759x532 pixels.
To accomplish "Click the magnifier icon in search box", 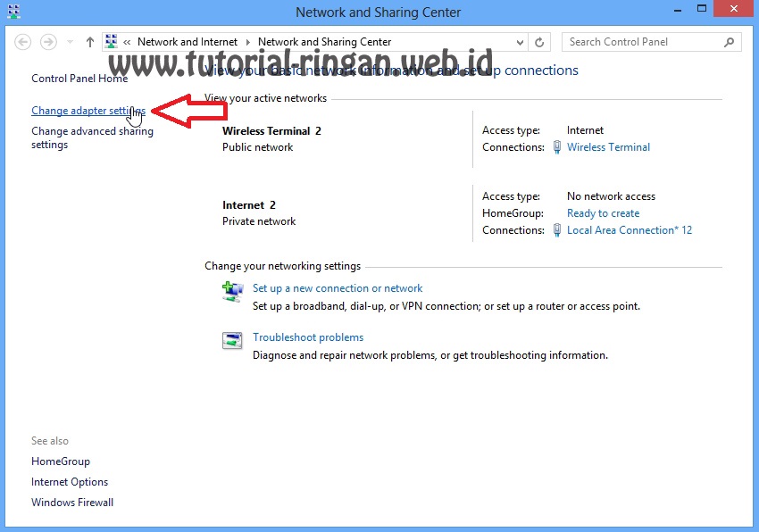I will (x=727, y=42).
